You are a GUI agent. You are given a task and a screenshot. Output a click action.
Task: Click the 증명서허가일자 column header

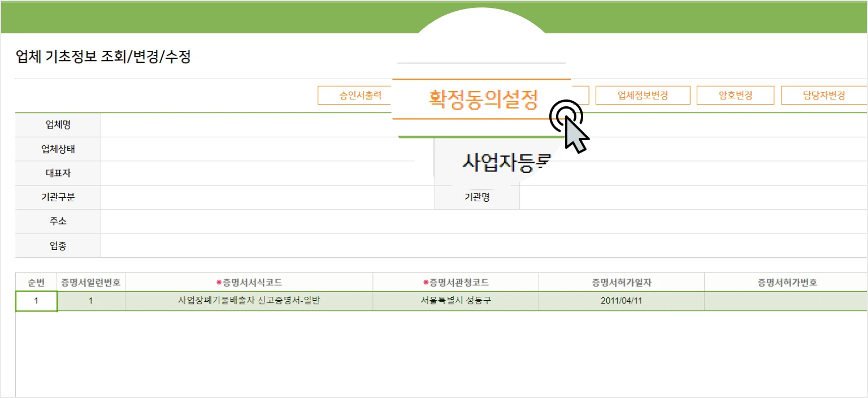pyautogui.click(x=620, y=282)
